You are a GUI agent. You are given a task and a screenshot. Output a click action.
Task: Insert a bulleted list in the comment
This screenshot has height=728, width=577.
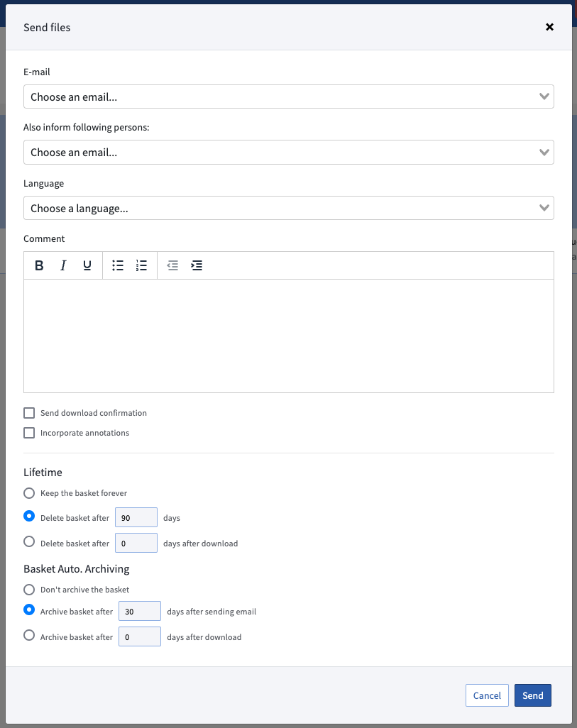point(117,265)
